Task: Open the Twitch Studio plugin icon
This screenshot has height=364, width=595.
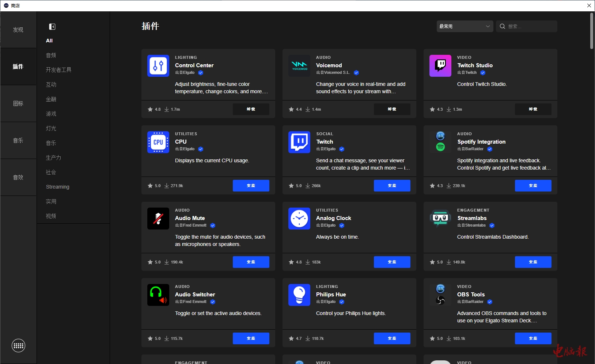Action: (440, 66)
